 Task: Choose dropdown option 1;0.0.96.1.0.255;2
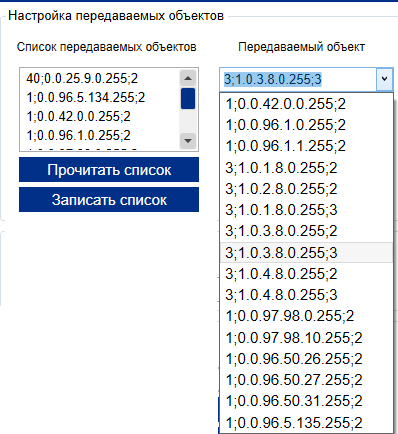[x=306, y=125]
